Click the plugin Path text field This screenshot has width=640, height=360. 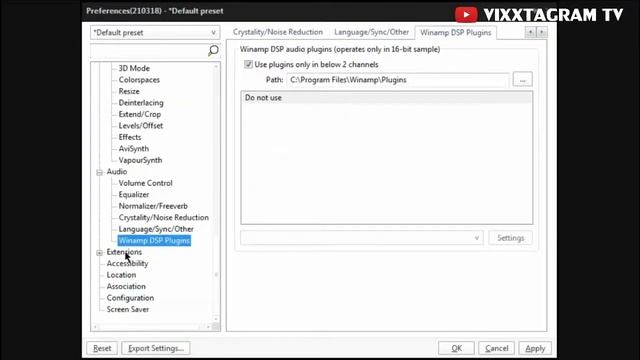[398, 80]
